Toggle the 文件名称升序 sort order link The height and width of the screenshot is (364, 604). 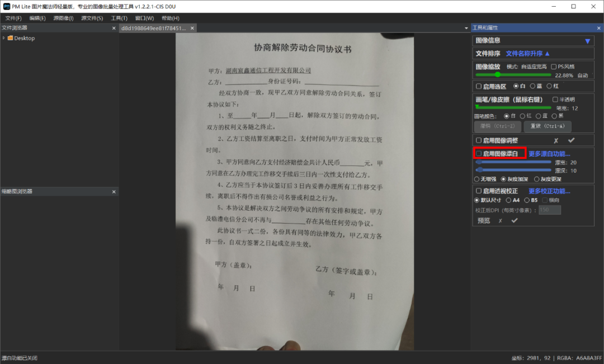(x=527, y=54)
